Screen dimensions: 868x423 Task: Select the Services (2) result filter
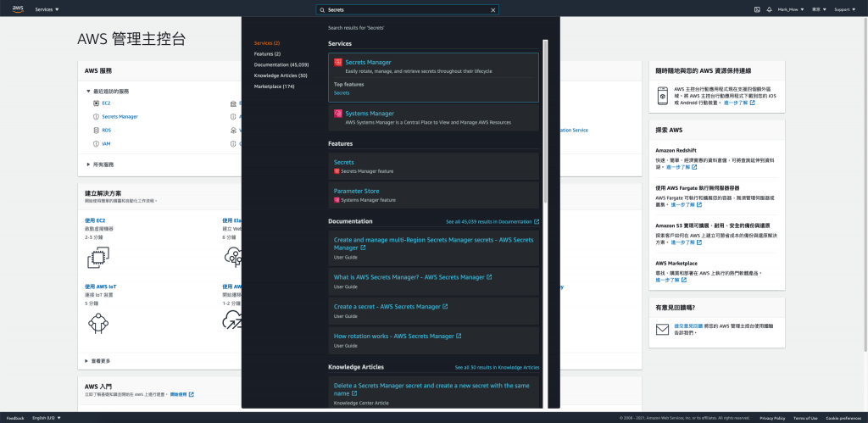pos(267,43)
